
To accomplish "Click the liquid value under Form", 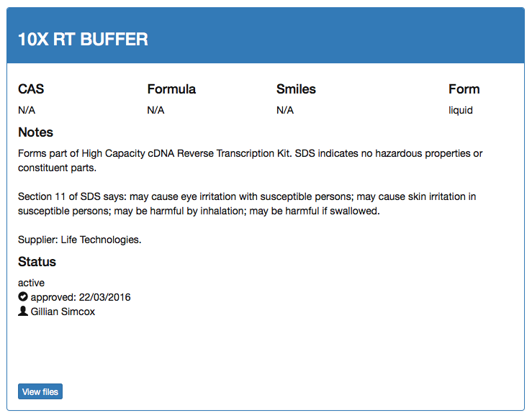I will (461, 110).
